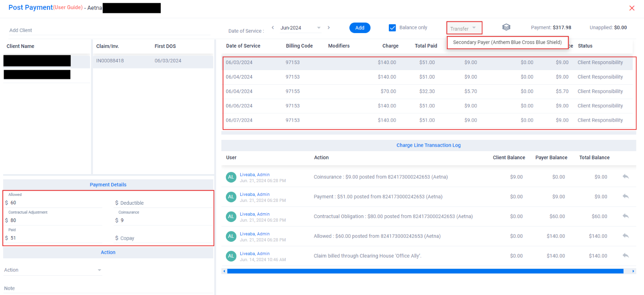Click the Add button
This screenshot has width=644, height=295.
(360, 28)
